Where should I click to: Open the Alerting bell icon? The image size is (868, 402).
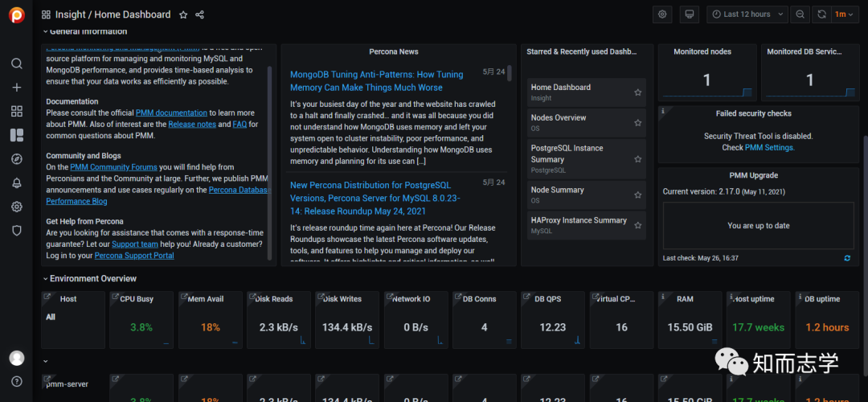click(17, 183)
